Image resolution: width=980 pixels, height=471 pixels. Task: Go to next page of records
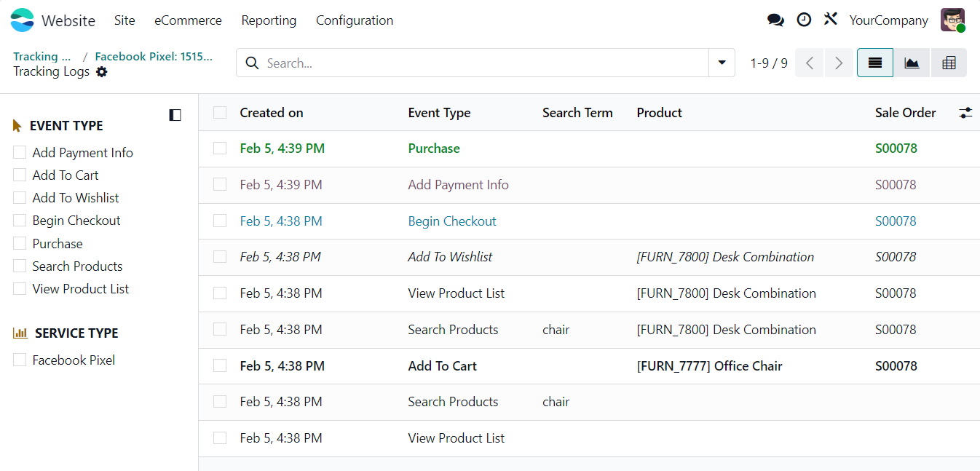click(839, 63)
